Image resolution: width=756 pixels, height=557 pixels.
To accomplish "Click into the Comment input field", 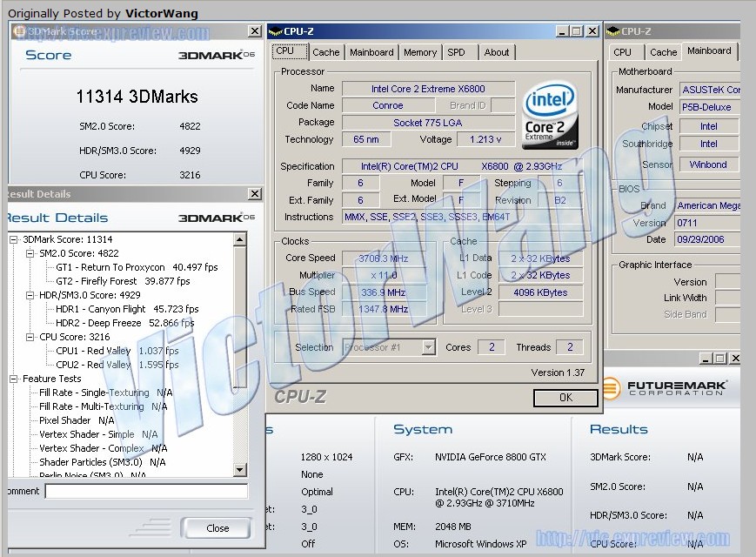I will point(146,491).
